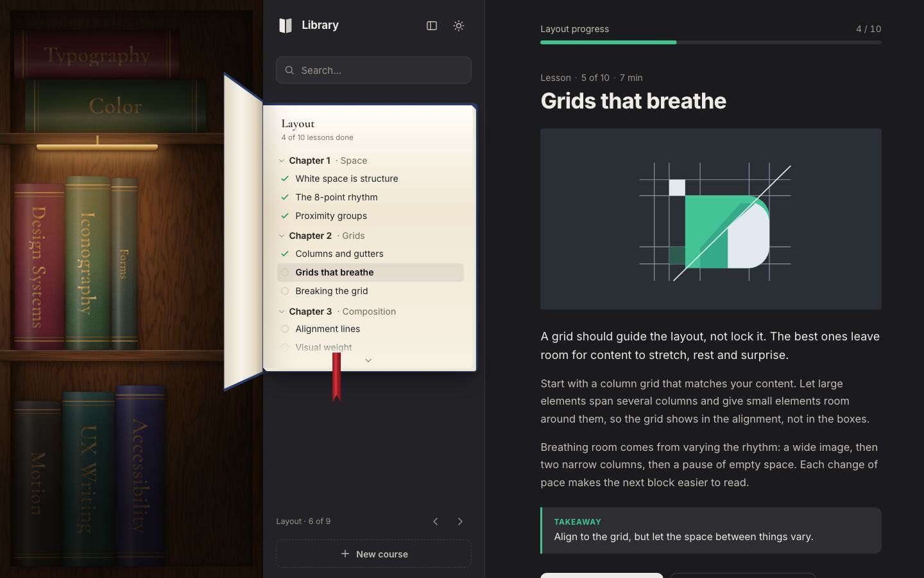Click the Layout progress bar
The image size is (924, 578).
pos(711,42)
